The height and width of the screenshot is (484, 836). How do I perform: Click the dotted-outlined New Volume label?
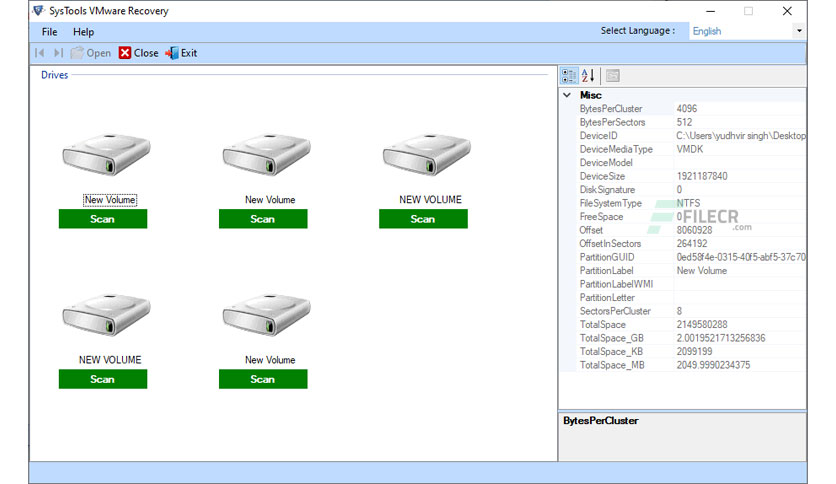coord(110,200)
